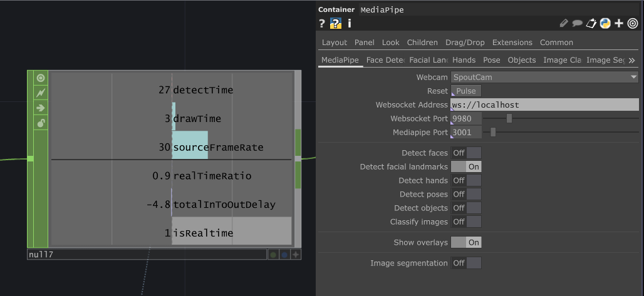
Task: Toggle the blue export flag on null7
Action: pyautogui.click(x=284, y=255)
